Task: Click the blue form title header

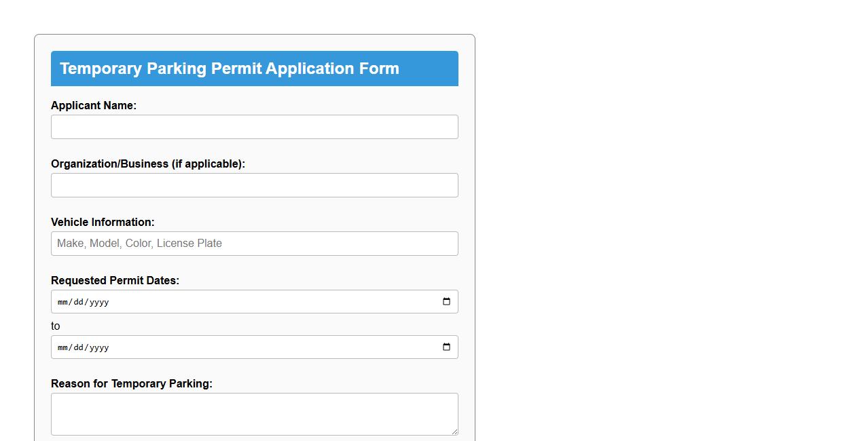Action: (x=254, y=69)
